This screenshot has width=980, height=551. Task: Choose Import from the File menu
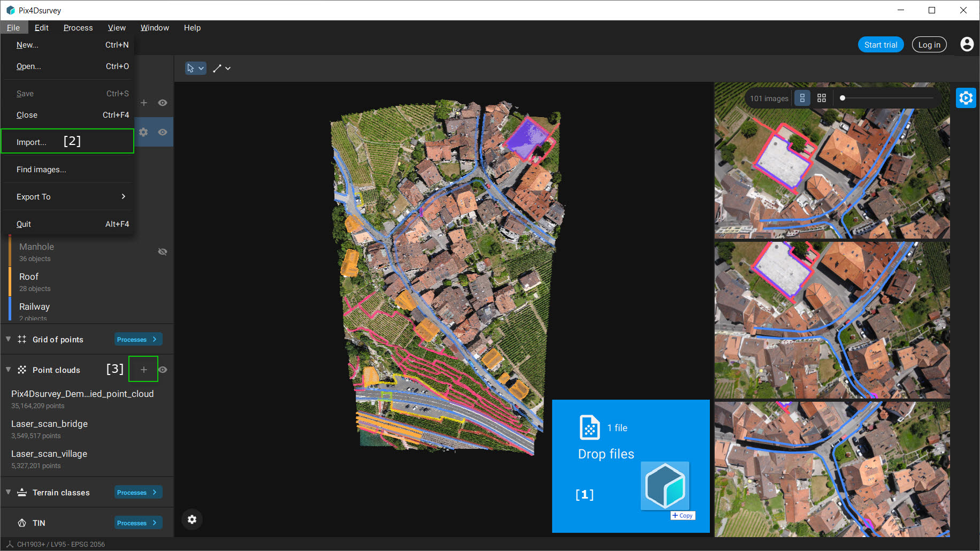click(32, 142)
